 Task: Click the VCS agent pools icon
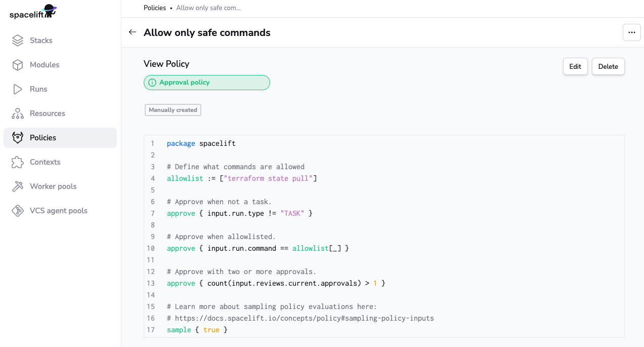tap(18, 211)
